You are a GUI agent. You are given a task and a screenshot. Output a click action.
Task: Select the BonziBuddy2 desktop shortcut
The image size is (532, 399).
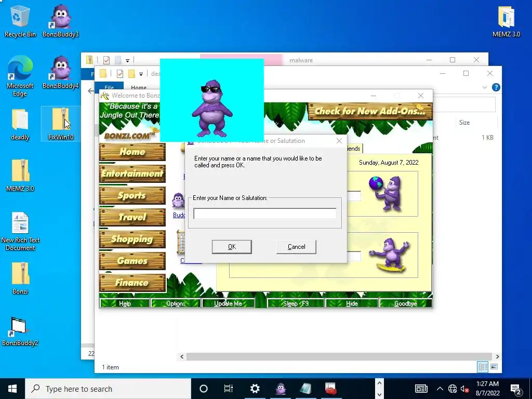tap(20, 331)
